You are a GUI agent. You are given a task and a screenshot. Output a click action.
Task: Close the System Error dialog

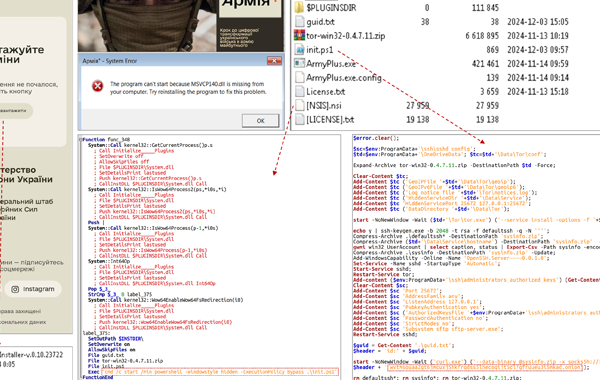[274, 61]
